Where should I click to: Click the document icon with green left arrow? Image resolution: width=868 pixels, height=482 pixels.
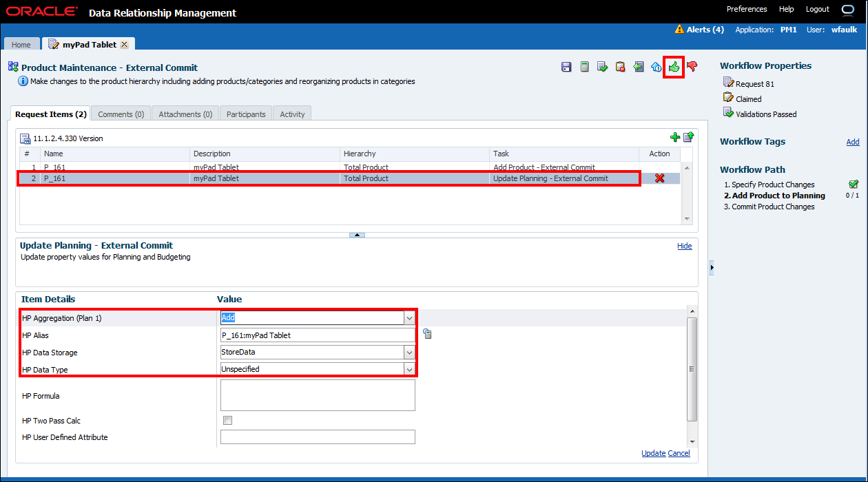click(638, 67)
